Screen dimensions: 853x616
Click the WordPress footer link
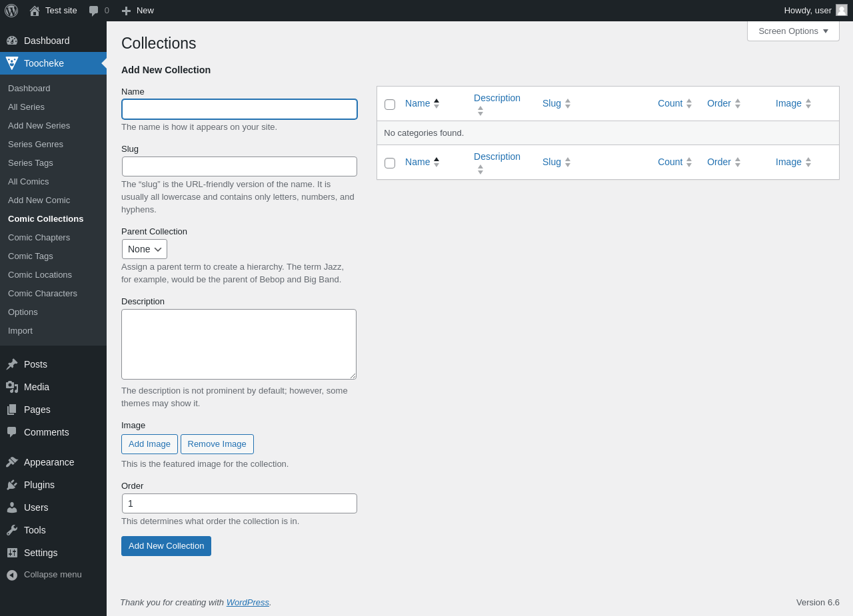(248, 602)
